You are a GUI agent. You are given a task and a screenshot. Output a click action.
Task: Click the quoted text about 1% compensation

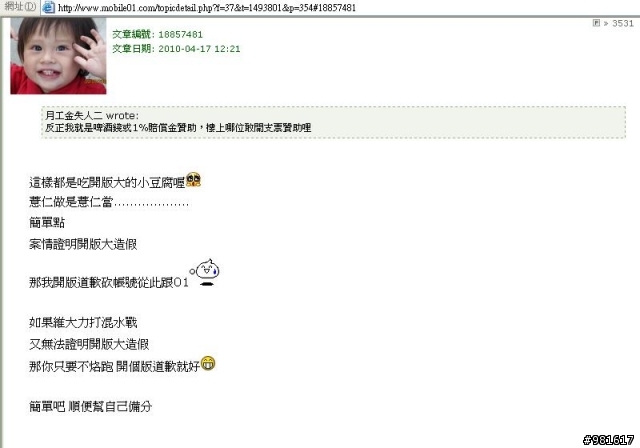(178, 128)
